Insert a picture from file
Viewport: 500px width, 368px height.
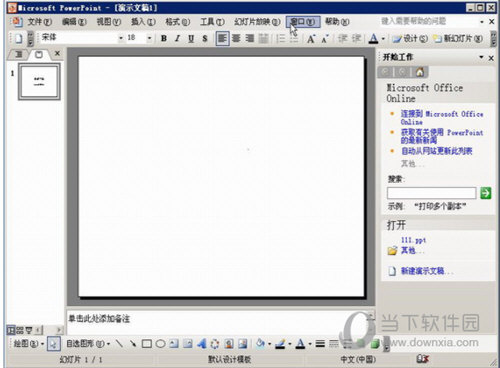[243, 343]
